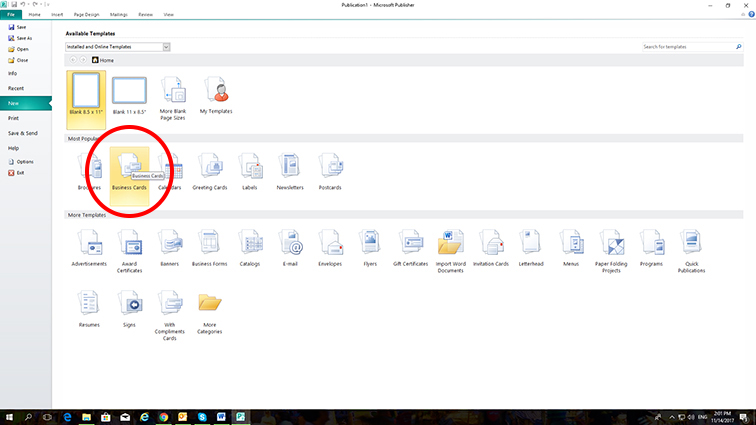Open the Banners templates

[170, 248]
